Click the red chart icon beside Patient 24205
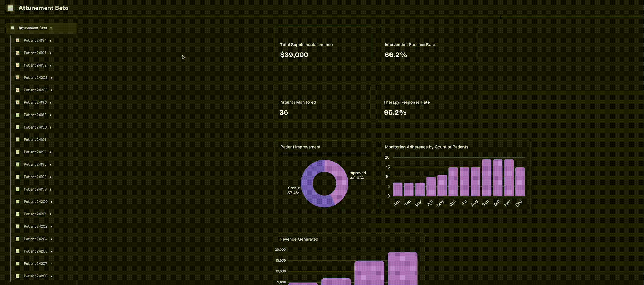Viewport: 644px width, 285px height. click(18, 78)
